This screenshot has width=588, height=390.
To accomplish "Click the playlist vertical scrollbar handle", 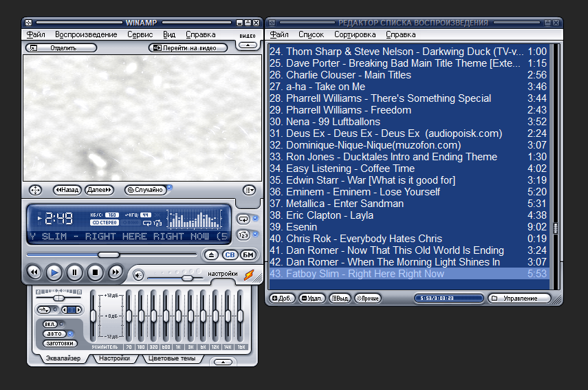I will 556,228.
